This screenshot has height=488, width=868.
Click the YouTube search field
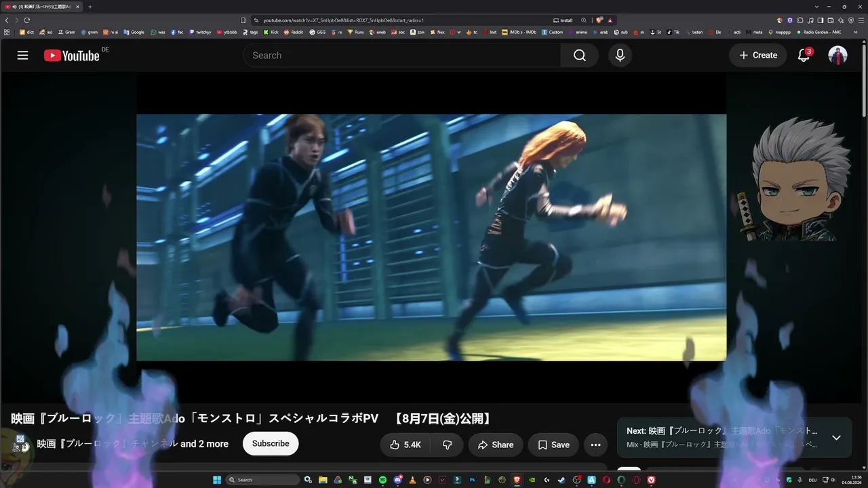point(401,56)
